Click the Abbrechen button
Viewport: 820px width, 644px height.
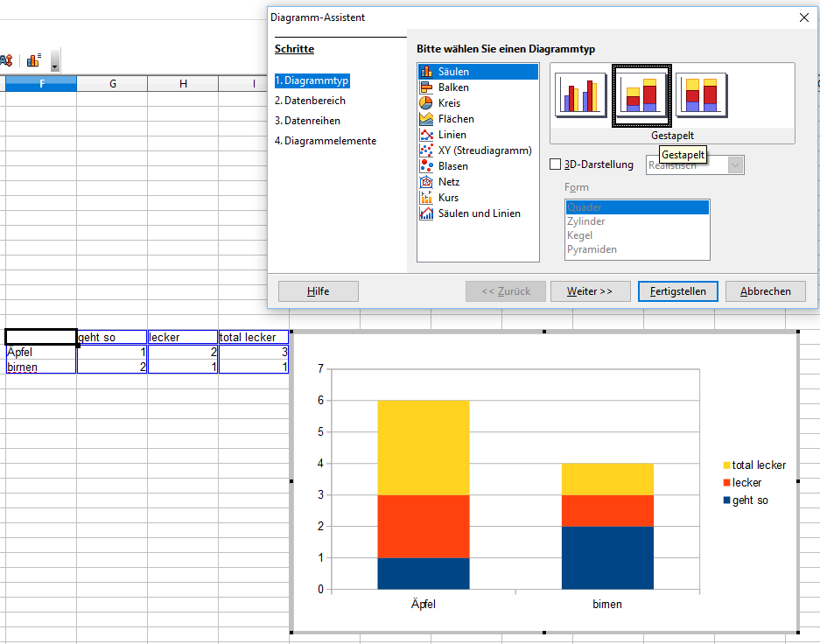766,291
